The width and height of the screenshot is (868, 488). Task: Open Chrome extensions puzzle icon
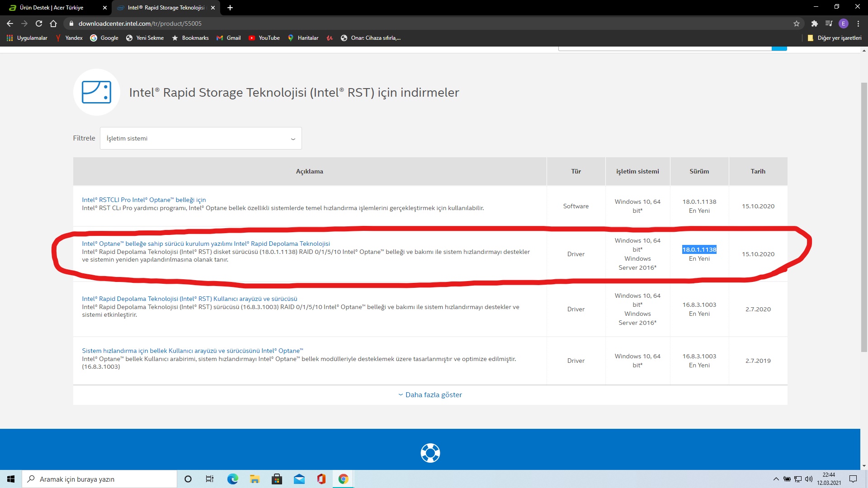pyautogui.click(x=814, y=23)
